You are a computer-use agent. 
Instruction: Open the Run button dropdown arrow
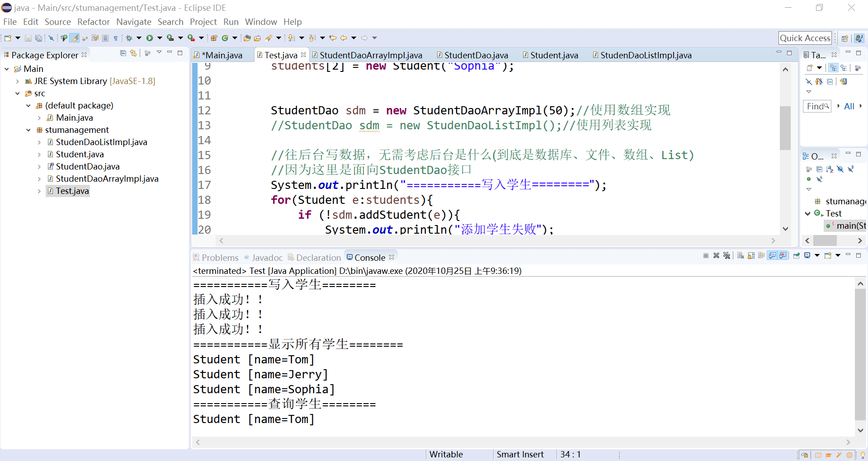pyautogui.click(x=160, y=38)
